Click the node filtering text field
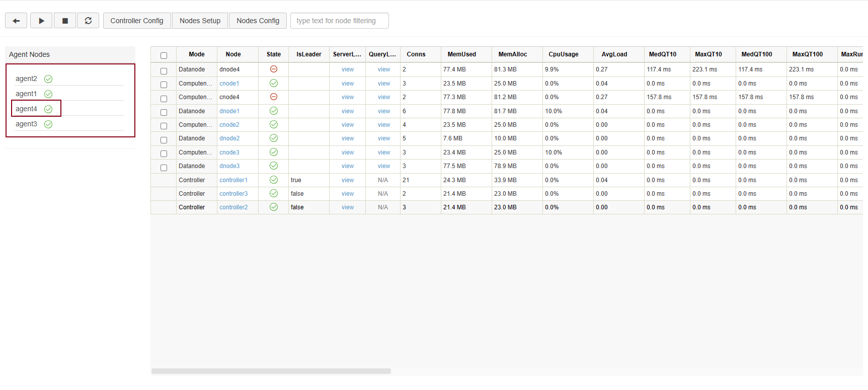 339,21
